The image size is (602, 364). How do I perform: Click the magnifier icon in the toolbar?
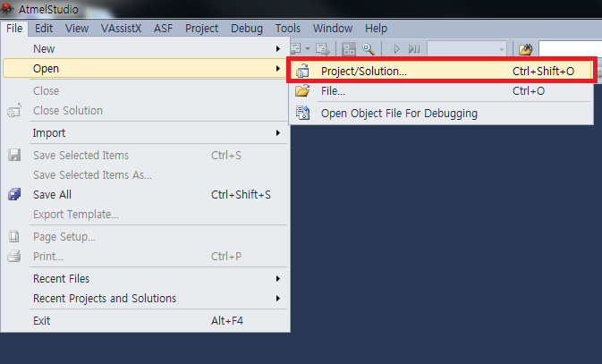(368, 49)
